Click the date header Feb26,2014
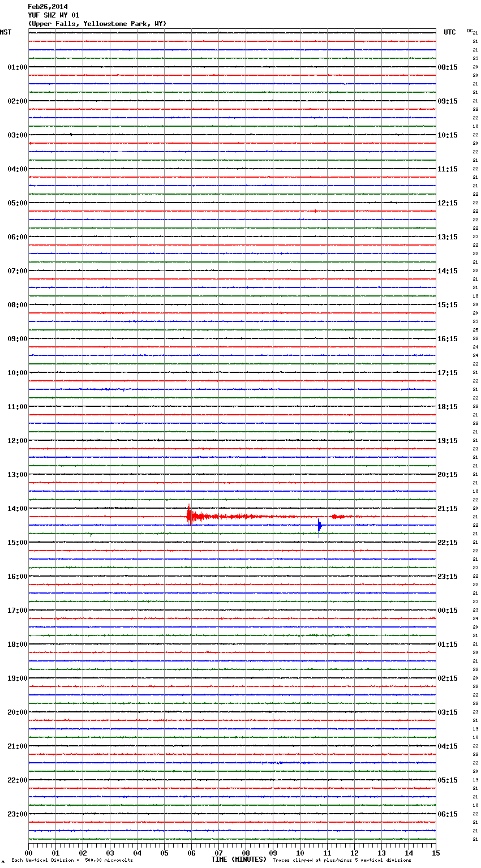The width and height of the screenshot is (481, 868). 48,7
